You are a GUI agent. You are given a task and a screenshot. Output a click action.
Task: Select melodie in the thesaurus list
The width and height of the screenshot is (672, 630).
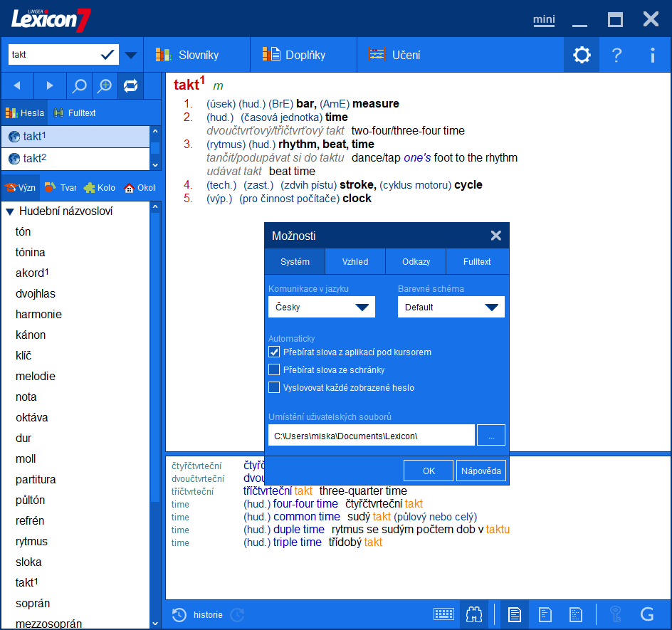click(x=36, y=377)
